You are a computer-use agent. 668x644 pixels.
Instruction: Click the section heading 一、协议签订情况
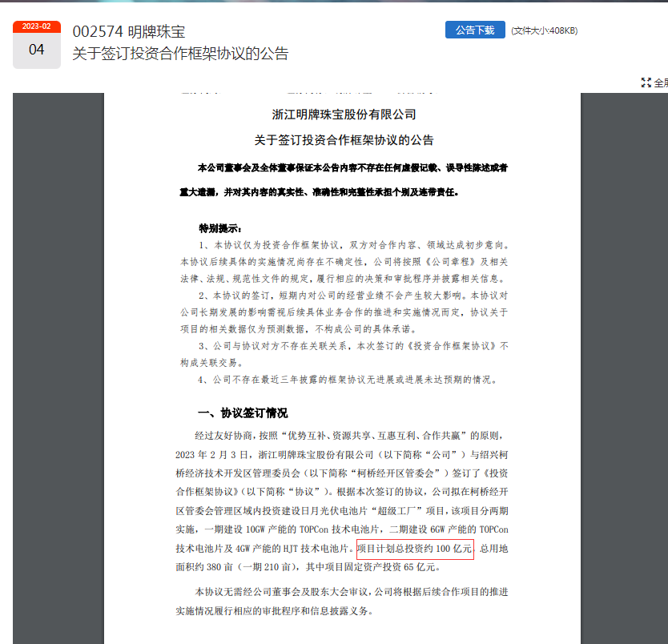pyautogui.click(x=243, y=413)
